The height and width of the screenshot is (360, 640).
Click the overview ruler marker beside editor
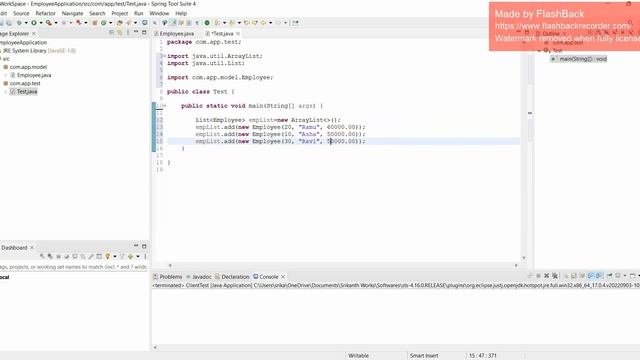click(x=530, y=113)
